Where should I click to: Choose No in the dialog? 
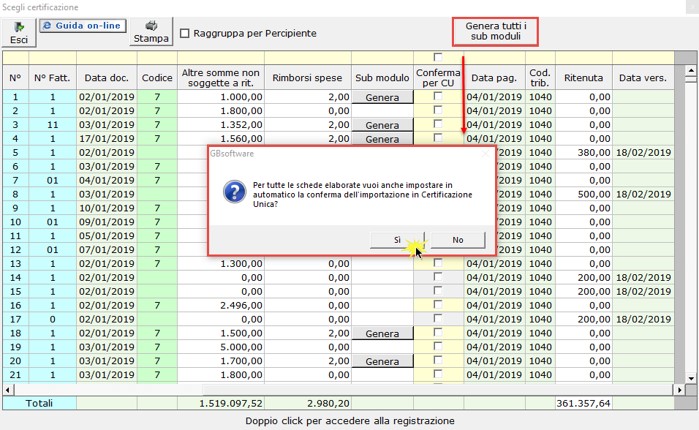pos(458,240)
